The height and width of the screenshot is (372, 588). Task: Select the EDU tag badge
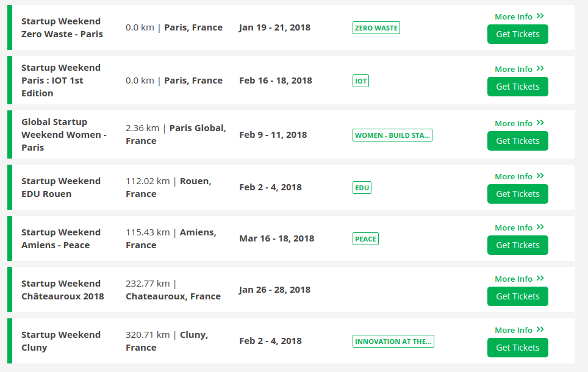tap(362, 188)
